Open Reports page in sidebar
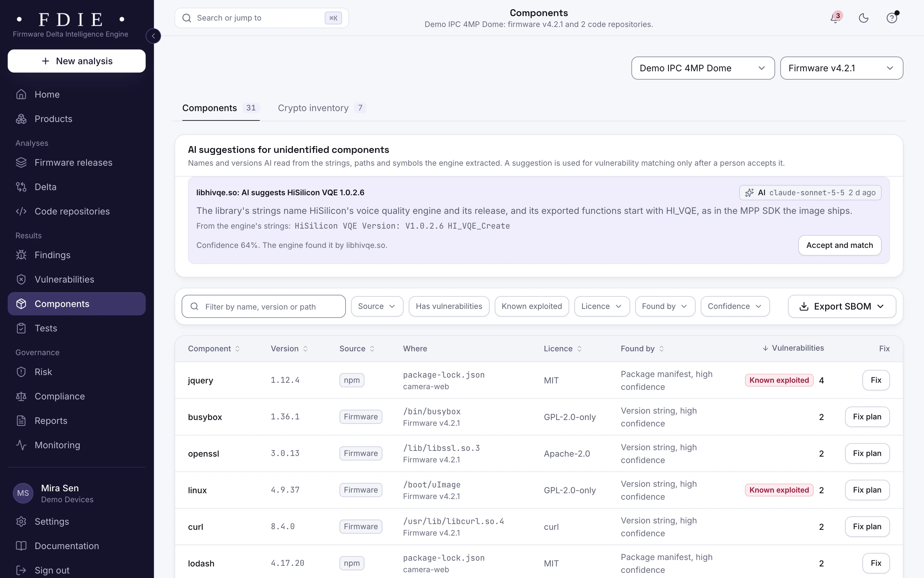This screenshot has width=924, height=578. coord(76,421)
